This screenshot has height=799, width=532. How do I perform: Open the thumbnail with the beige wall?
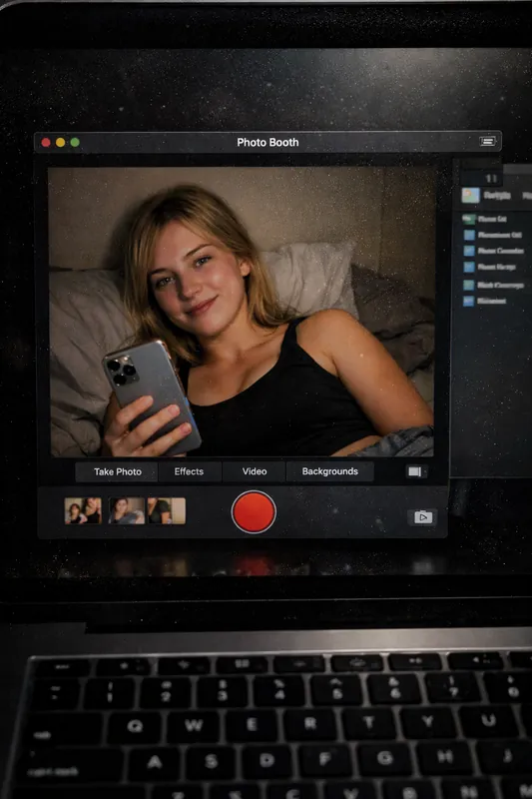coord(167,511)
